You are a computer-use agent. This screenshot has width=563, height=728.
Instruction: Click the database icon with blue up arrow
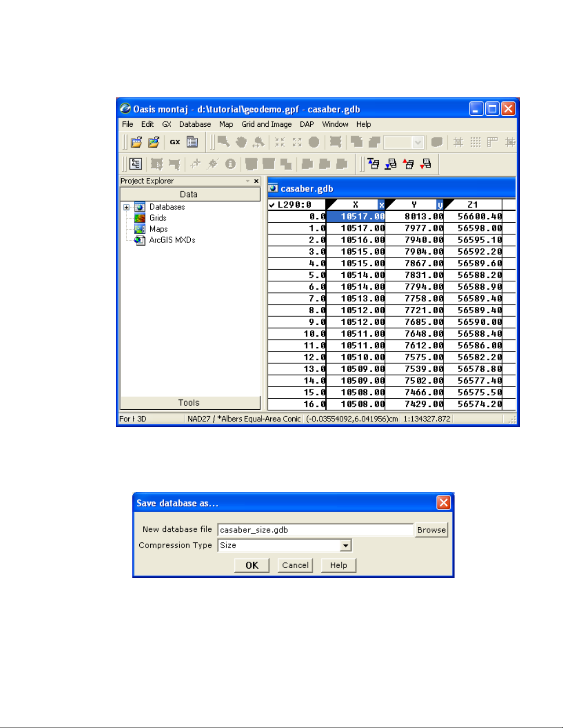pyautogui.click(x=373, y=164)
